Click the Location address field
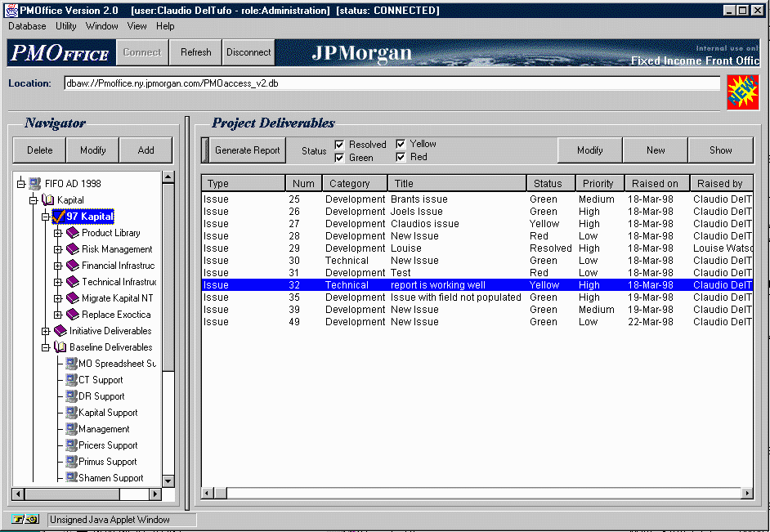This screenshot has height=532, width=770. 392,83
